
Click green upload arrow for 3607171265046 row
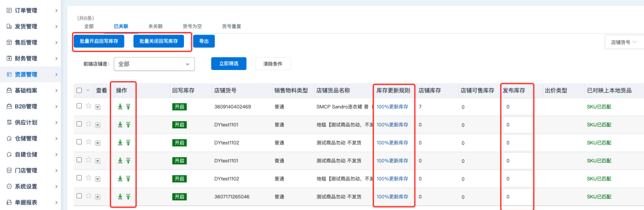pyautogui.click(x=128, y=196)
